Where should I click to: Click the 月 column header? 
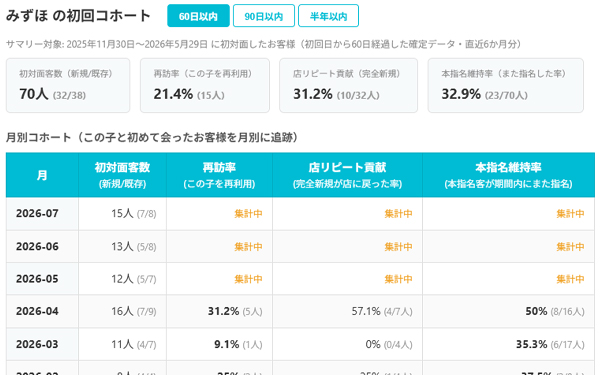pyautogui.click(x=42, y=175)
